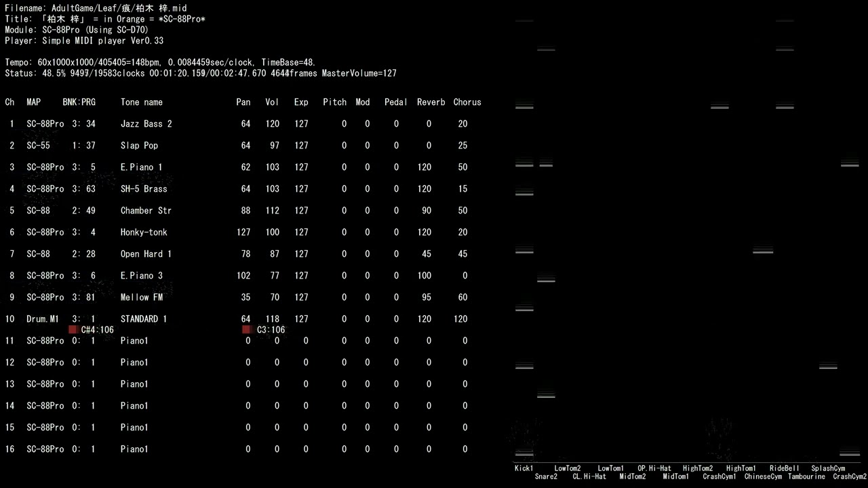This screenshot has height=488, width=868.
Task: Click the Mellow FM tone name
Action: coord(142,298)
